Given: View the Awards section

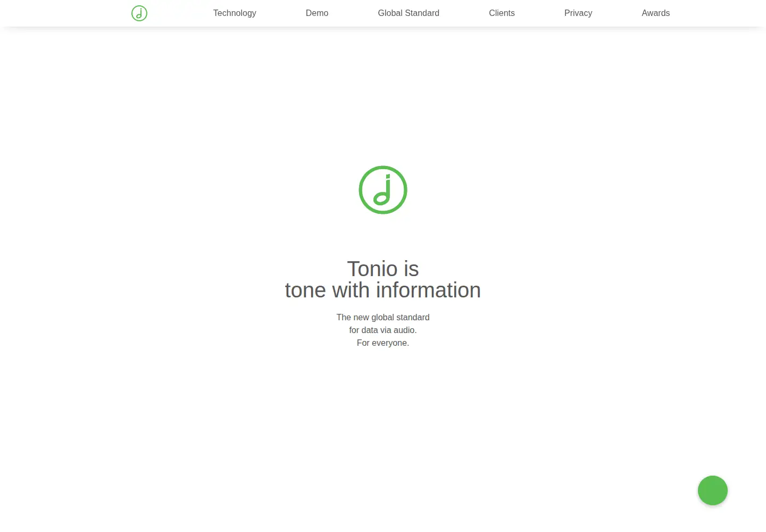Looking at the screenshot, I should [656, 13].
